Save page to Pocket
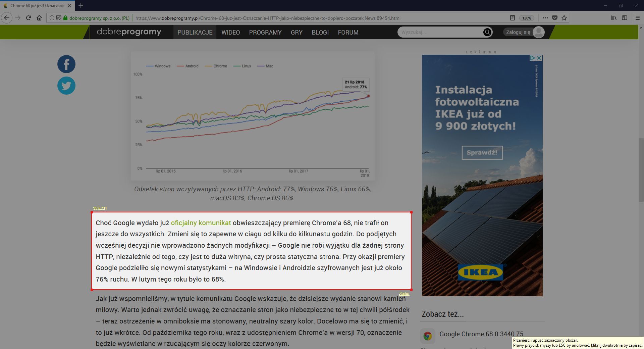Viewport: 644px width, 349px height. tap(555, 18)
